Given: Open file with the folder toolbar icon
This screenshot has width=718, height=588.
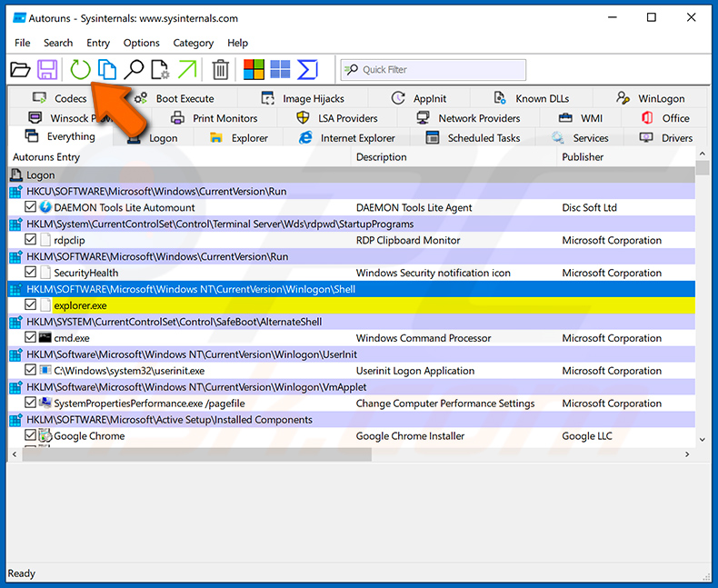Looking at the screenshot, I should tap(20, 70).
